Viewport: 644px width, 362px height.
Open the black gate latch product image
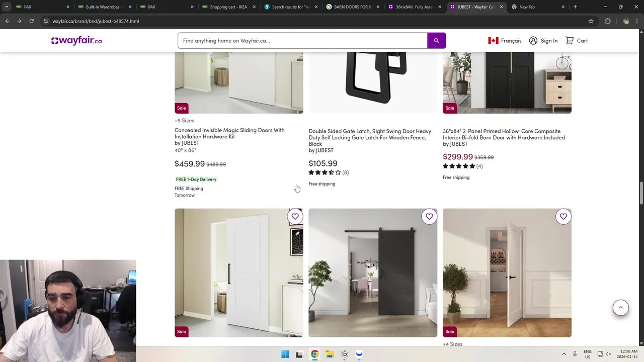click(373, 82)
